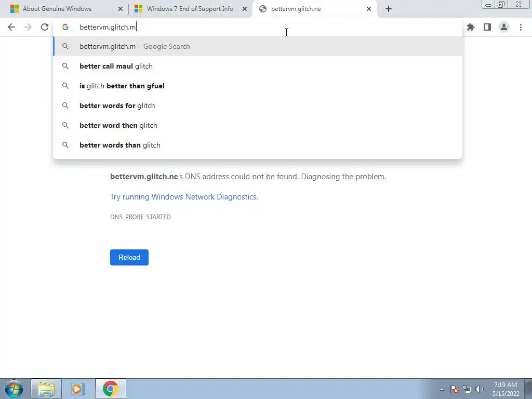Open a new tab with the plus button
This screenshot has width=532, height=399.
click(389, 9)
